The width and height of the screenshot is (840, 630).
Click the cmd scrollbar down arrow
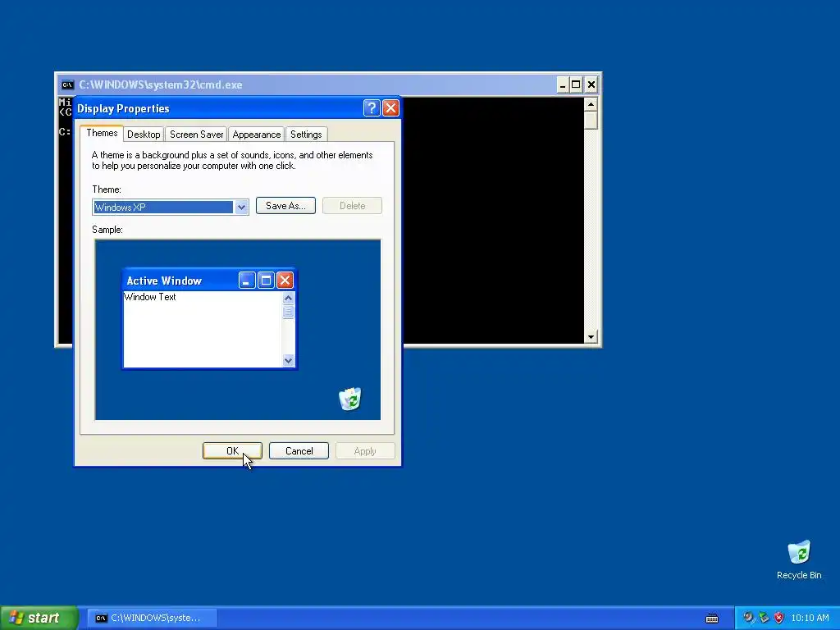pos(591,337)
